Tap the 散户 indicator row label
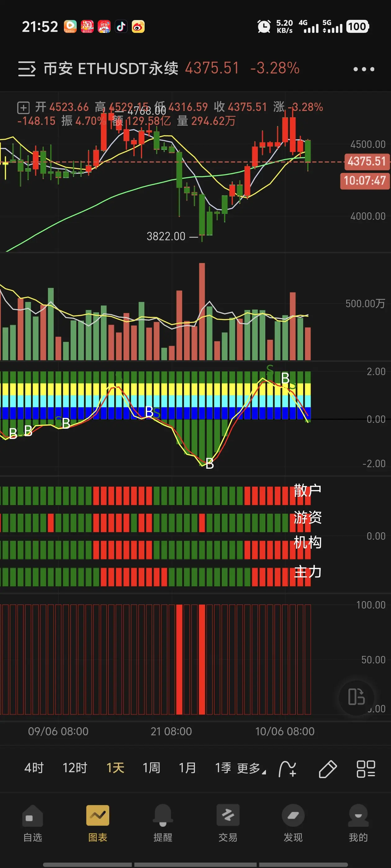 point(307,490)
